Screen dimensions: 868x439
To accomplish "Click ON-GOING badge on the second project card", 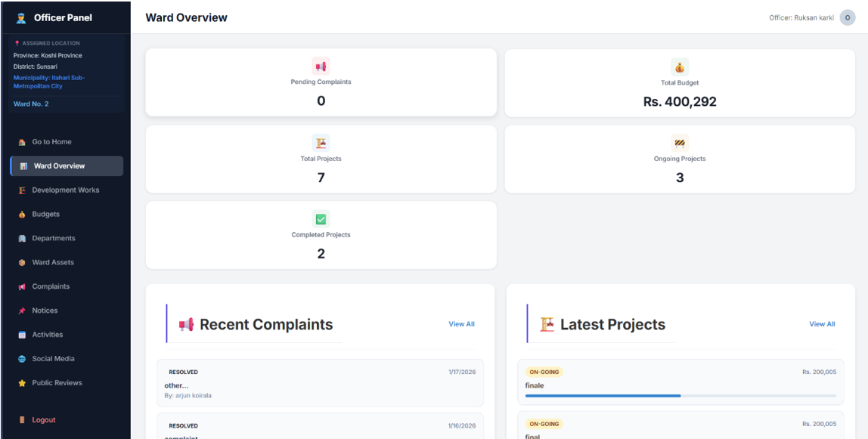I will (x=544, y=425).
